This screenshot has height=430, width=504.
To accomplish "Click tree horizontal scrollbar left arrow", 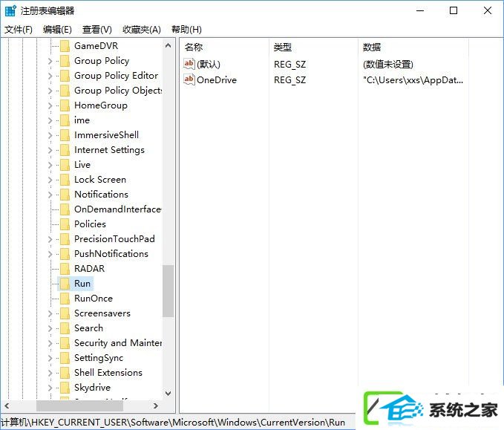I will click(x=7, y=406).
